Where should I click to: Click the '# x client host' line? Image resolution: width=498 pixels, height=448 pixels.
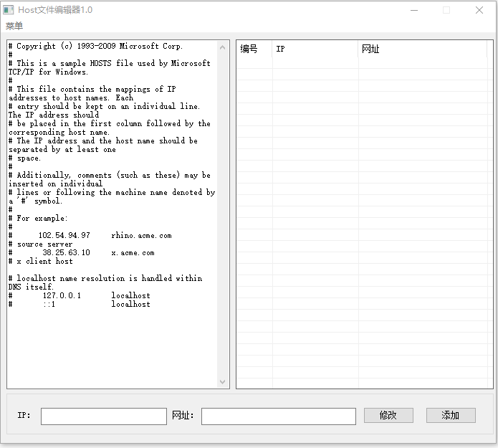(40, 261)
